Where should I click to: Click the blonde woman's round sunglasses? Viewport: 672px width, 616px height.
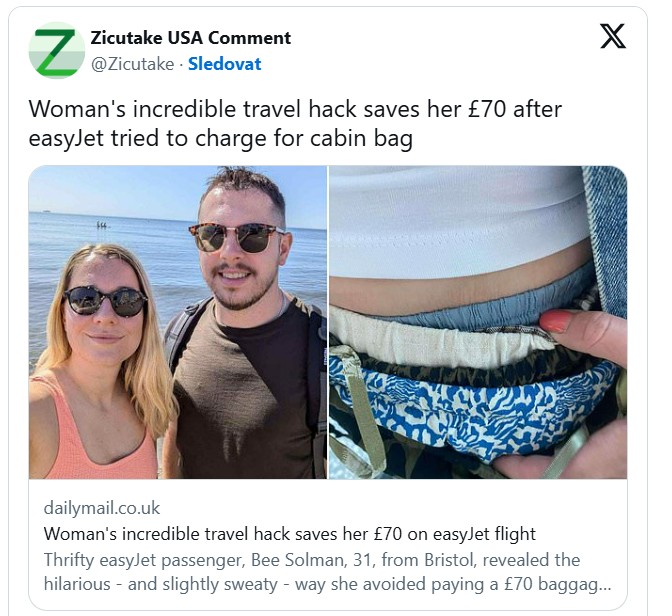coord(105,301)
